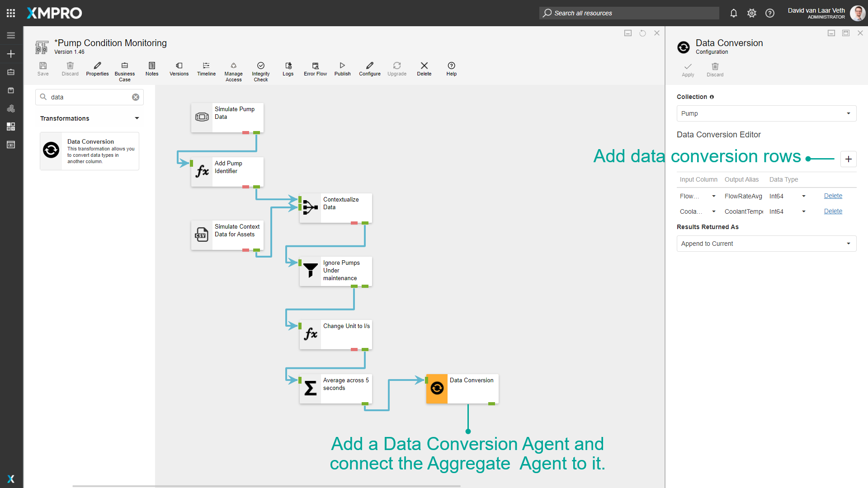This screenshot has height=488, width=868.
Task: Expand the left hamburger menu
Action: (11, 35)
